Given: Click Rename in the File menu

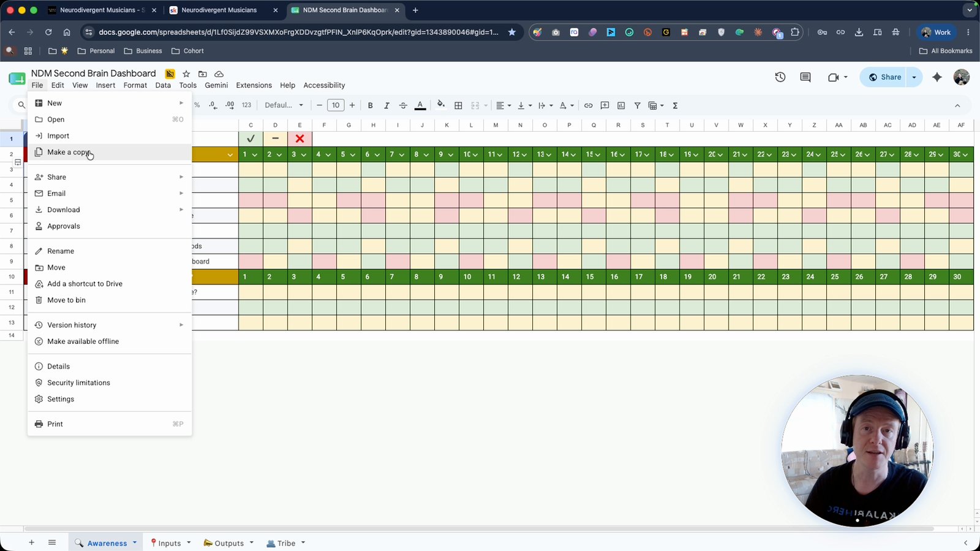Looking at the screenshot, I should tap(110, 251).
